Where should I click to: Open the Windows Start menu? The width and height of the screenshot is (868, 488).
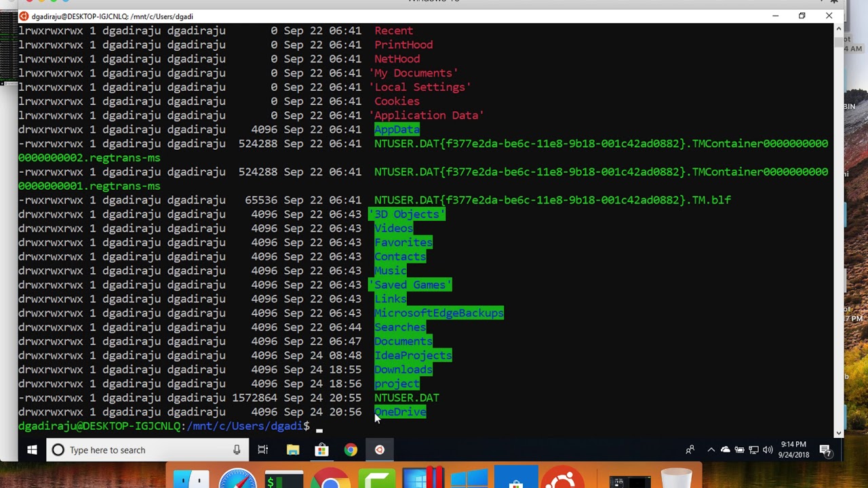coord(32,450)
